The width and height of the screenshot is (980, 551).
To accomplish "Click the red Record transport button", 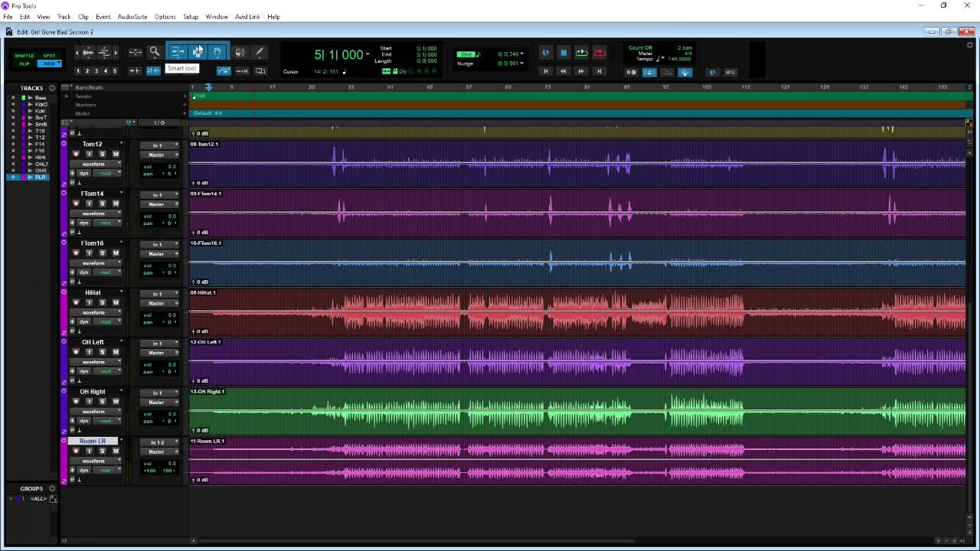I will click(599, 52).
